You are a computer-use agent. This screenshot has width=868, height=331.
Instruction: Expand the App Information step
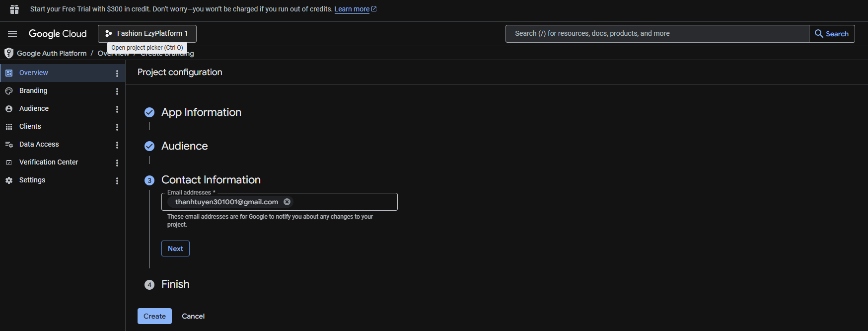point(201,112)
